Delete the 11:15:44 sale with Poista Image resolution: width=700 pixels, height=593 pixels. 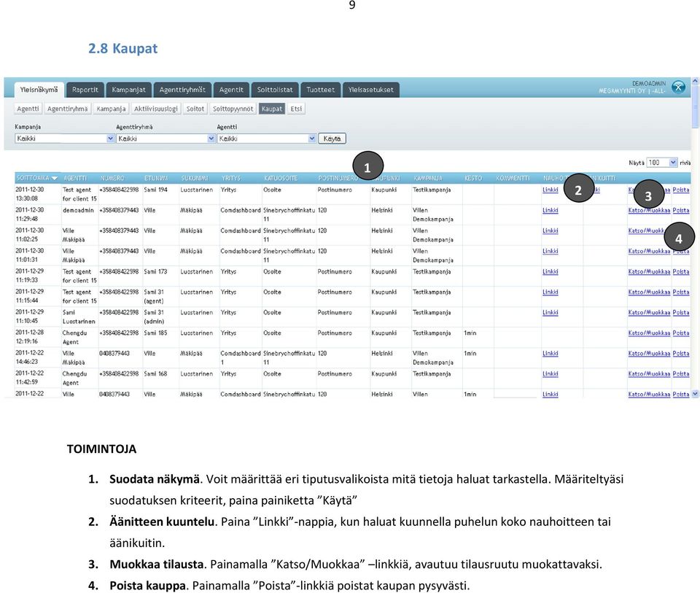tap(681, 292)
